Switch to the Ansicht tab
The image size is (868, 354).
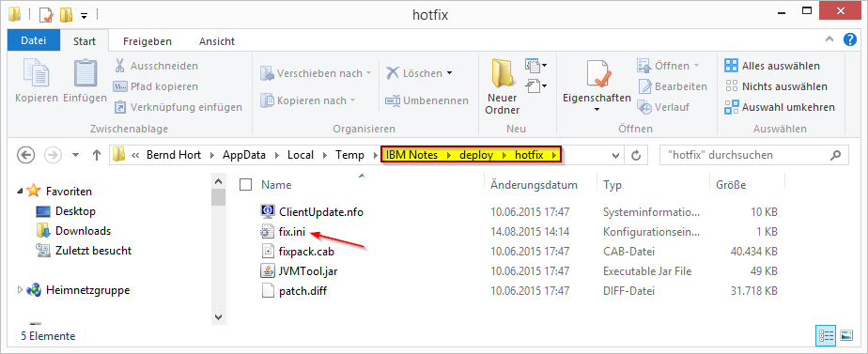click(217, 41)
